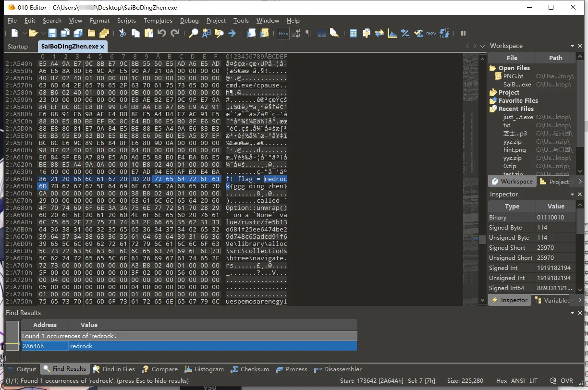Switch to the Startup tab
This screenshot has height=390, width=588.
(x=18, y=47)
